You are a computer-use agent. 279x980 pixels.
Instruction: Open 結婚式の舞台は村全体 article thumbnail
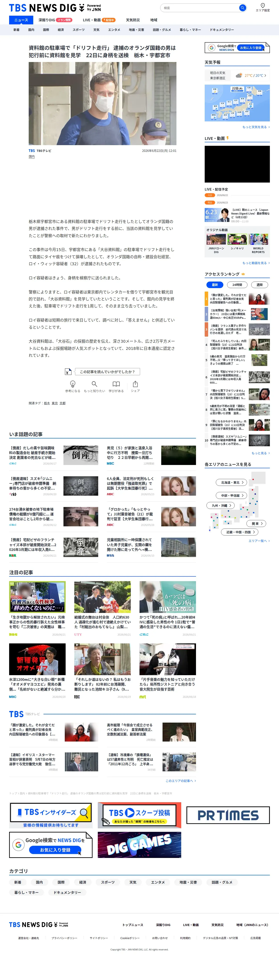[x=102, y=597]
